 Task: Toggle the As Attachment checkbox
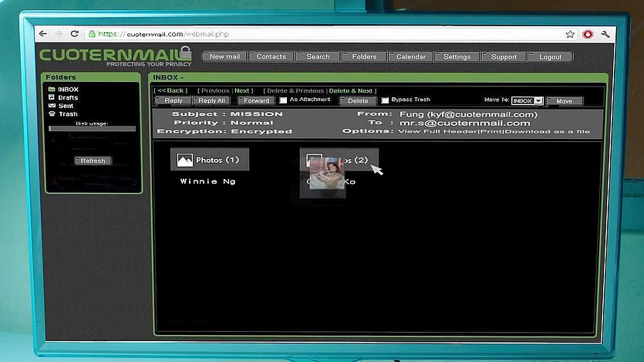point(283,100)
